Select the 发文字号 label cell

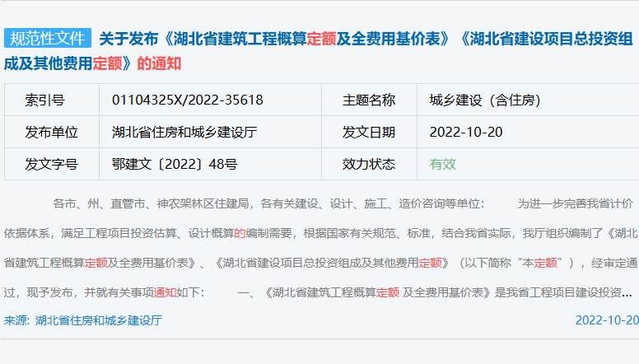51,164
